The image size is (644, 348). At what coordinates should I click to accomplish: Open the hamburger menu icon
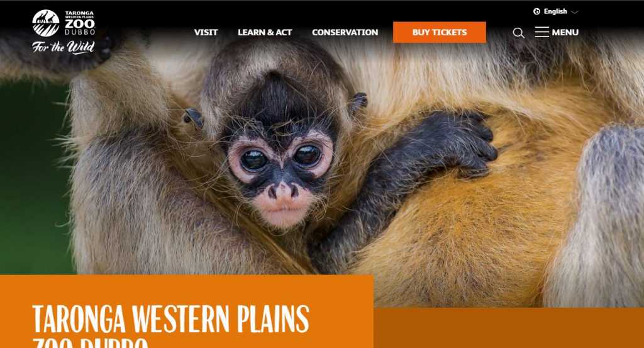[541, 32]
